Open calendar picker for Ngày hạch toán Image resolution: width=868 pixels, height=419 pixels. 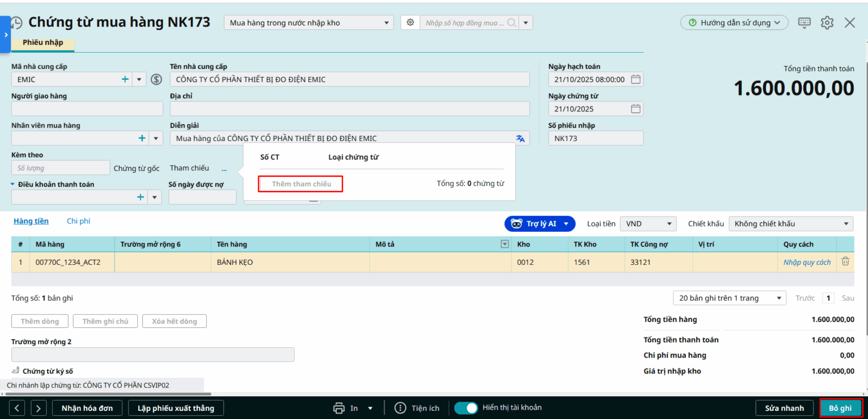coord(636,79)
